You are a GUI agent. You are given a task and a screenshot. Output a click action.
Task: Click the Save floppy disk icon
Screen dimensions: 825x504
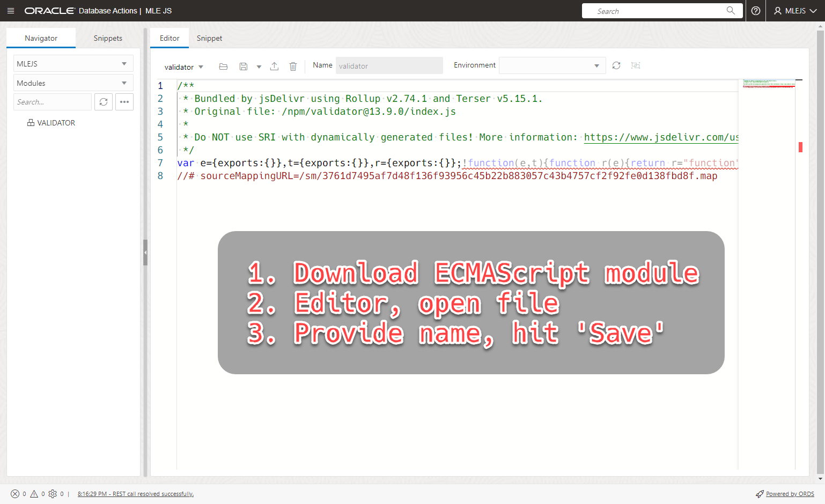coord(244,66)
